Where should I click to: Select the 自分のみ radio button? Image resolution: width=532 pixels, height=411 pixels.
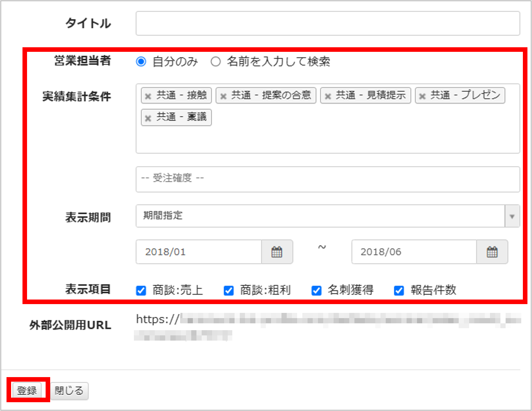pyautogui.click(x=141, y=62)
